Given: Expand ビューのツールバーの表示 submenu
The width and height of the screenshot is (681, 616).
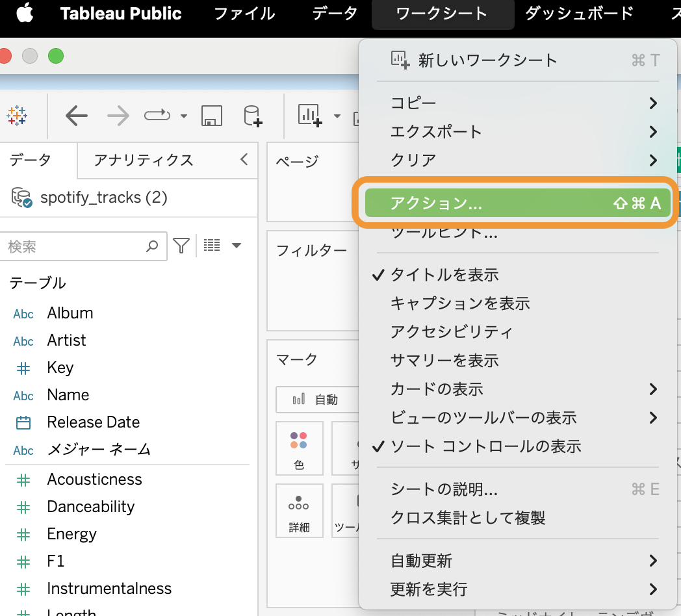Looking at the screenshot, I should click(518, 418).
